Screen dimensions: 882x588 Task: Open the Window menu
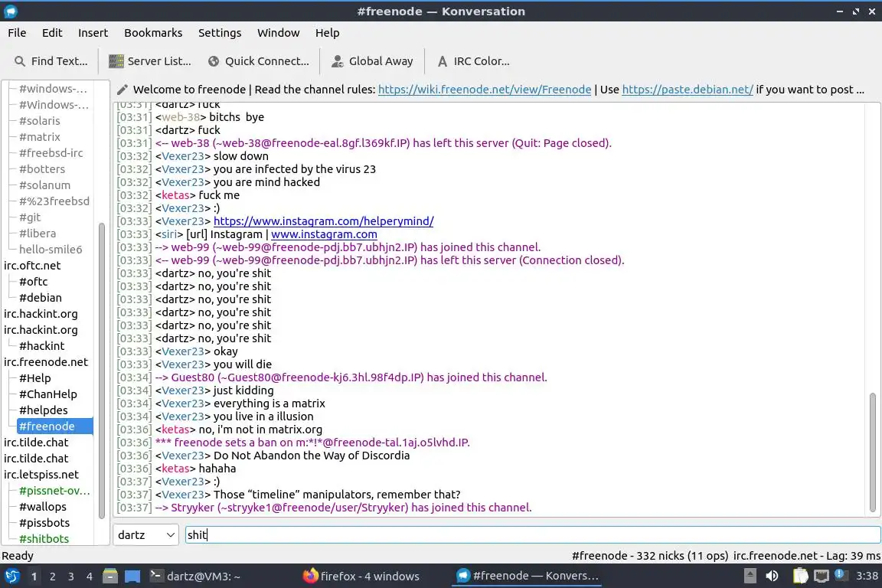278,33
